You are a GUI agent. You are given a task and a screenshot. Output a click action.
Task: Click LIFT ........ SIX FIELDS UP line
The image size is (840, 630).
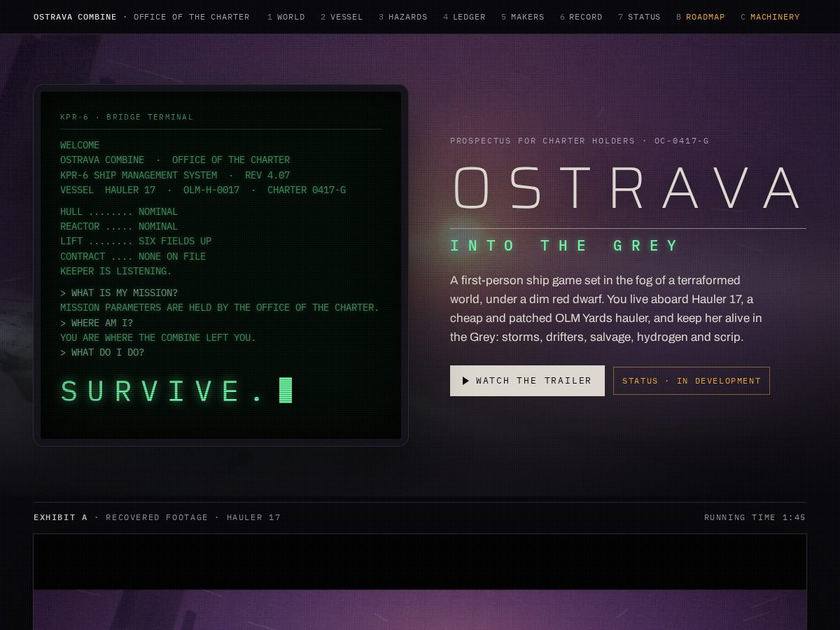coord(136,241)
